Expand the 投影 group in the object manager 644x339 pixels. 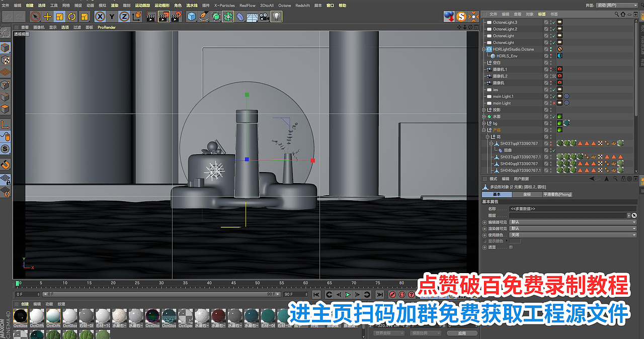pos(484,109)
